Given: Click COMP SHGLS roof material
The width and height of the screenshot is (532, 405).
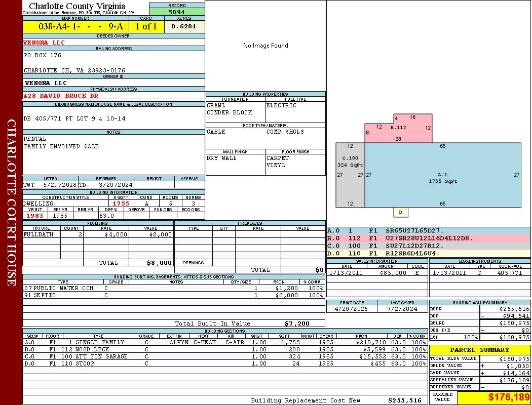Looking at the screenshot, I should tap(285, 132).
